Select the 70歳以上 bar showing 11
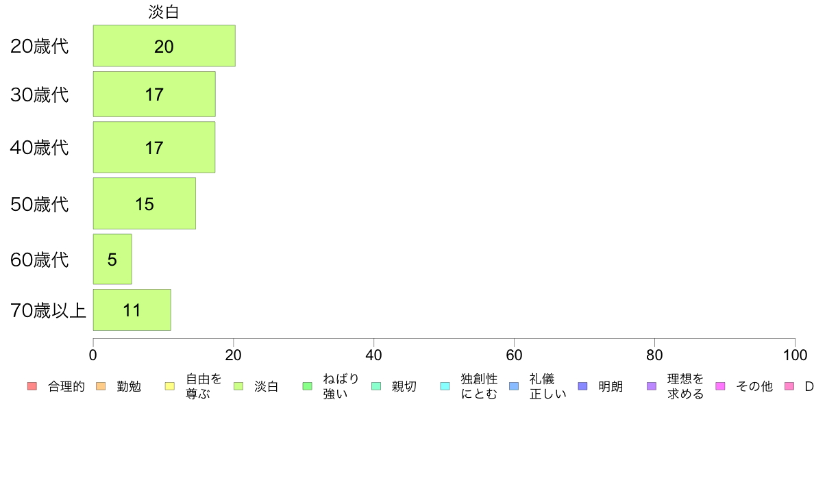814x504 pixels. pyautogui.click(x=132, y=310)
